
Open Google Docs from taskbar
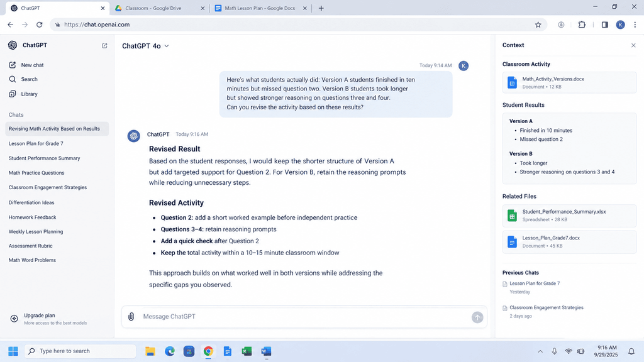228,351
